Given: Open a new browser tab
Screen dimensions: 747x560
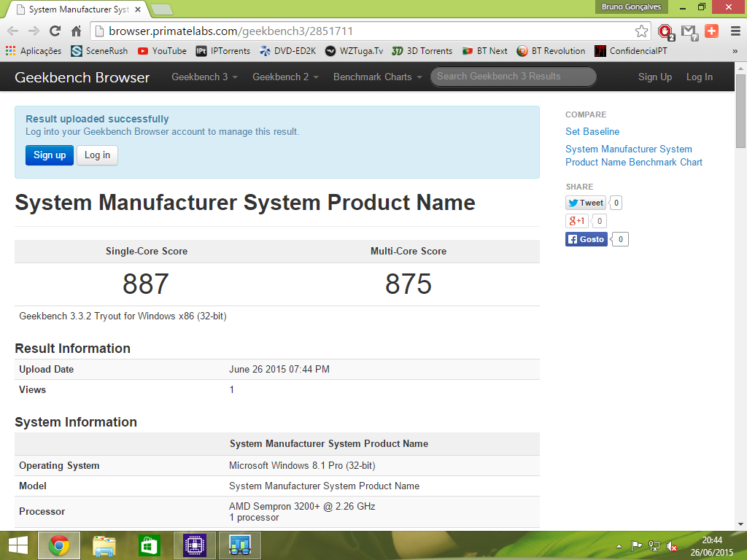Looking at the screenshot, I should [x=162, y=9].
